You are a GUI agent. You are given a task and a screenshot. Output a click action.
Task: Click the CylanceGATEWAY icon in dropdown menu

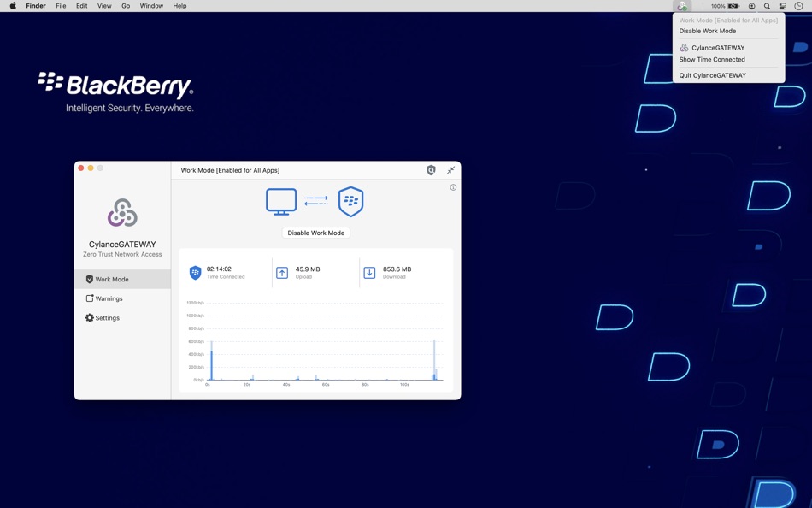684,48
